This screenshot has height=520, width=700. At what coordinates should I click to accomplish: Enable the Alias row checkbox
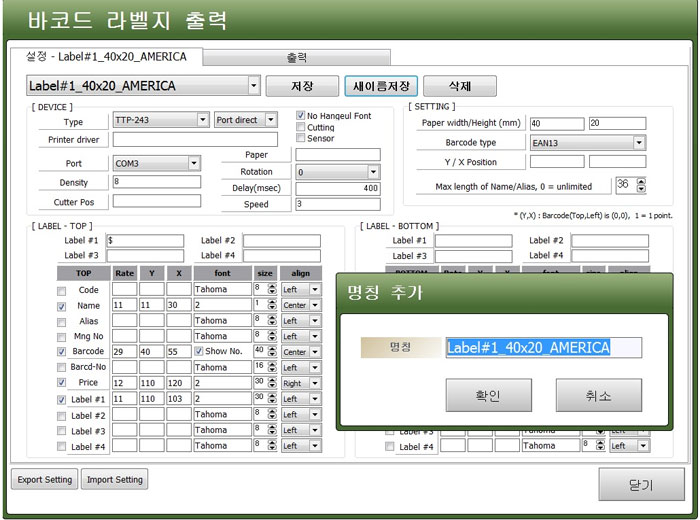point(62,322)
